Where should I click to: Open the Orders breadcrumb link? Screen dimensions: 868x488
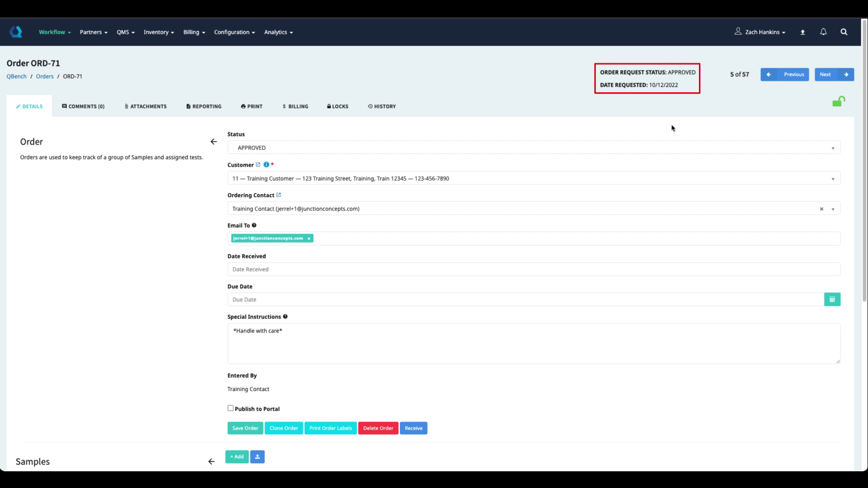[x=44, y=76]
